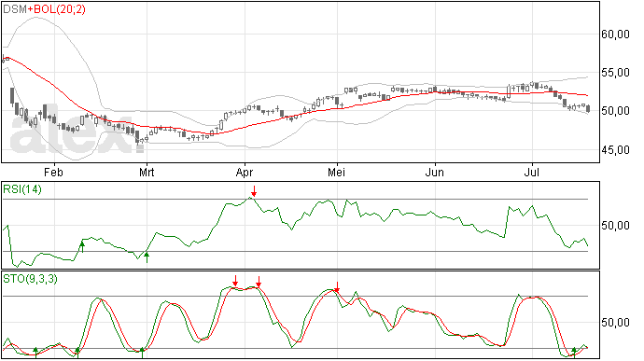
Task: Click the Mei month label
Action: point(336,172)
